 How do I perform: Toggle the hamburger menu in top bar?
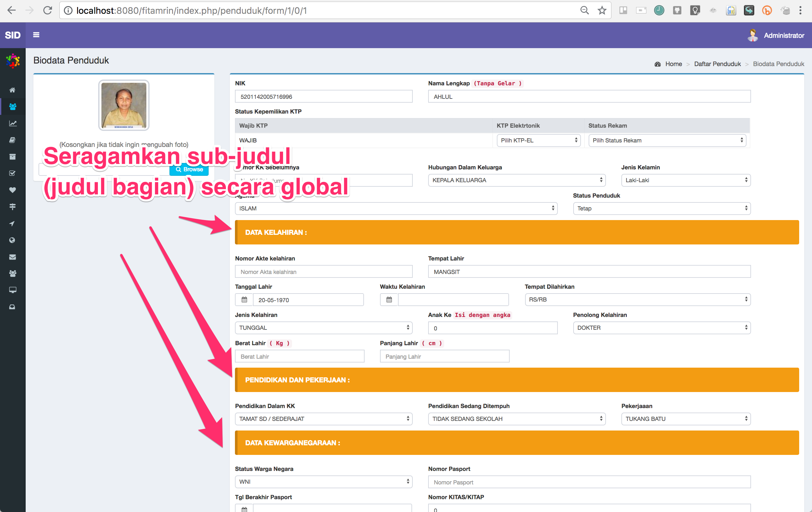click(36, 35)
